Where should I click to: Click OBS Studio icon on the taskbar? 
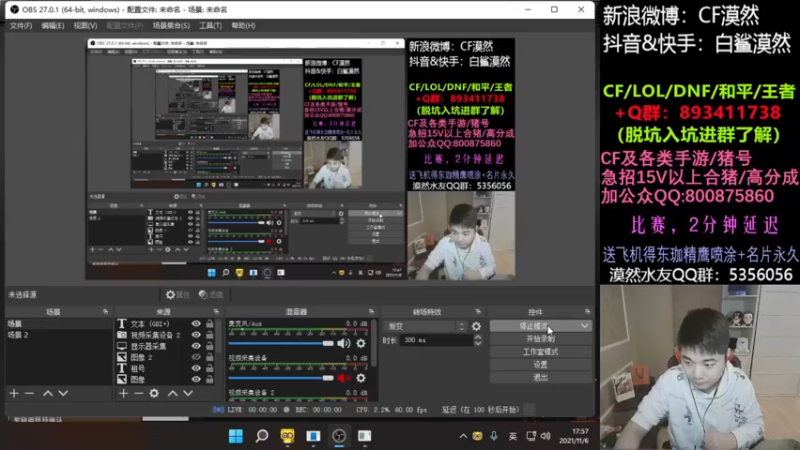[339, 436]
